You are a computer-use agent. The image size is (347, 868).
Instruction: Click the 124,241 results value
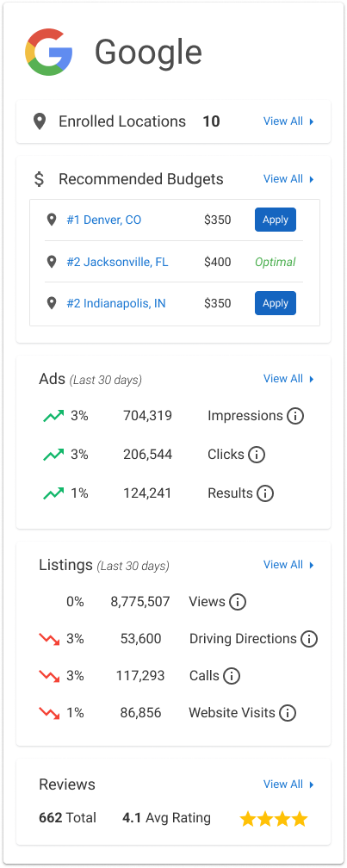pyautogui.click(x=147, y=493)
